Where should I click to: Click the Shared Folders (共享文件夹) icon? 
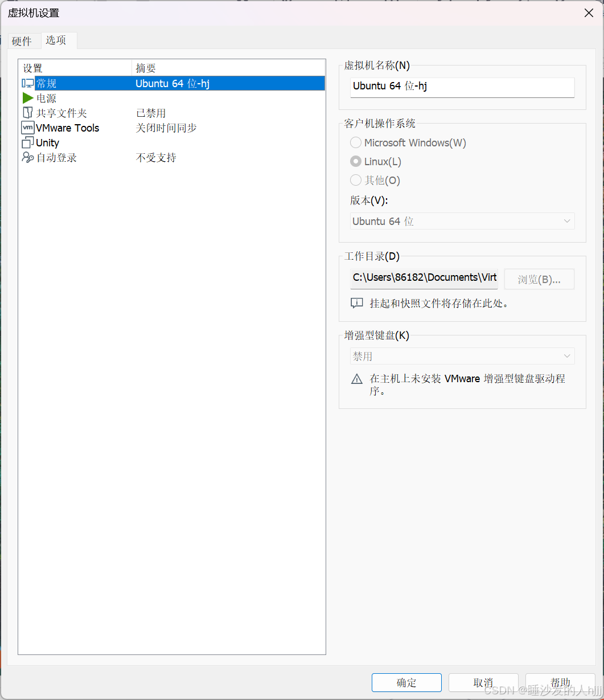pyautogui.click(x=27, y=113)
